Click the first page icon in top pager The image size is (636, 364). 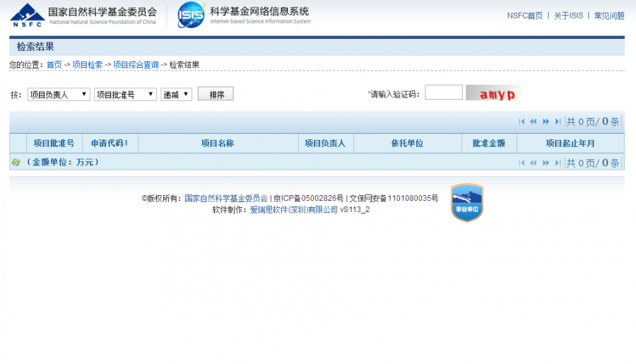522,122
